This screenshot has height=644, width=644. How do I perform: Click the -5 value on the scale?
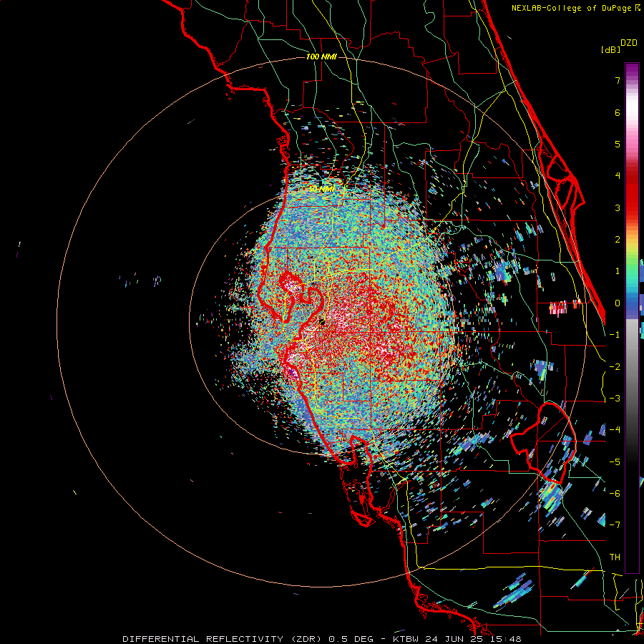coord(615,462)
